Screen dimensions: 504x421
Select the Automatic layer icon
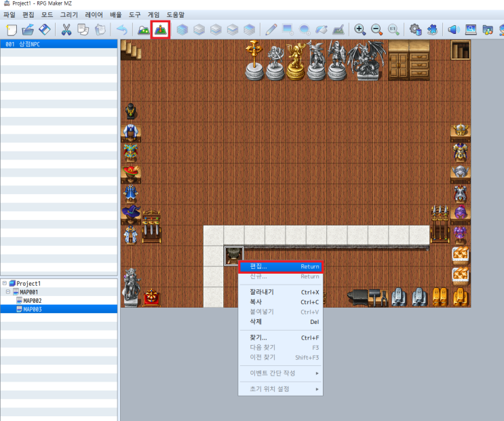point(182,30)
